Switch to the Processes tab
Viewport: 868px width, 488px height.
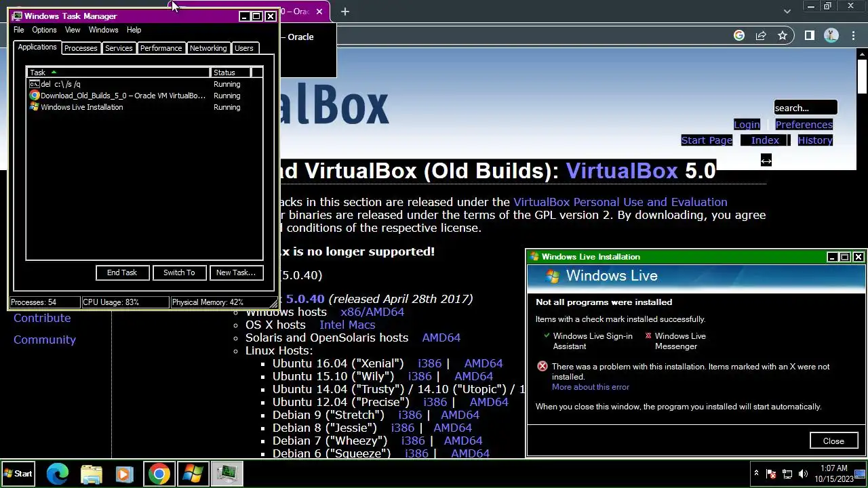click(x=81, y=48)
